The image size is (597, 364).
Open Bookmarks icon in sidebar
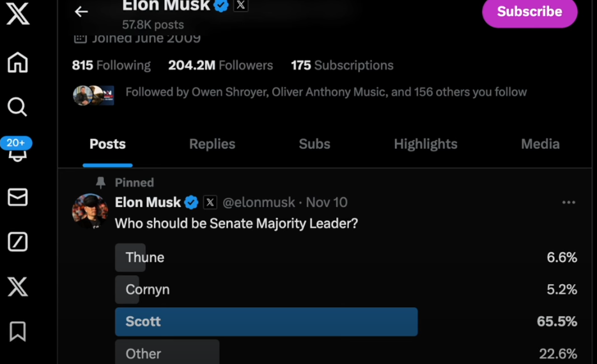(x=17, y=331)
